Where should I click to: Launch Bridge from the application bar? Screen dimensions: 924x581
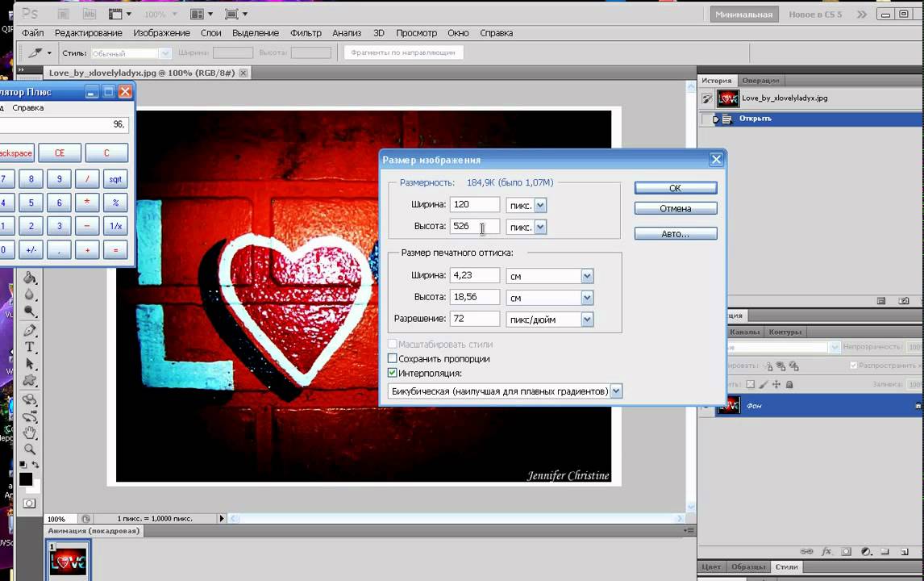click(x=64, y=14)
